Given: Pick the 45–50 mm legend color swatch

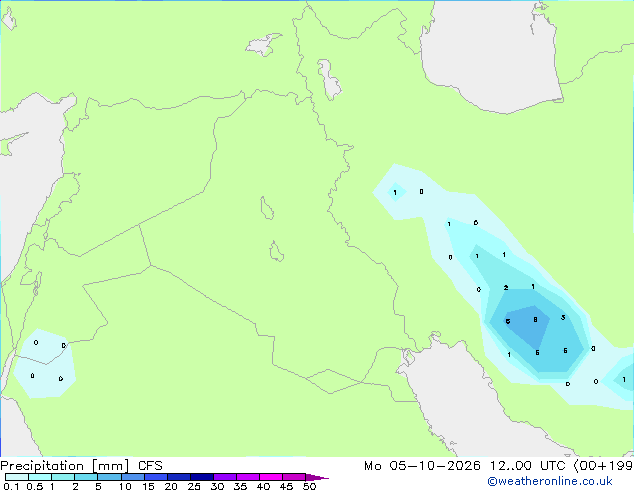Looking at the screenshot, I should pos(294,477).
